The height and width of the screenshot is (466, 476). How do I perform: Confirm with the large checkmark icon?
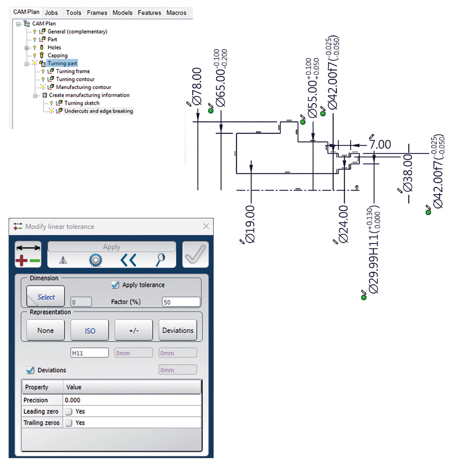tap(195, 254)
